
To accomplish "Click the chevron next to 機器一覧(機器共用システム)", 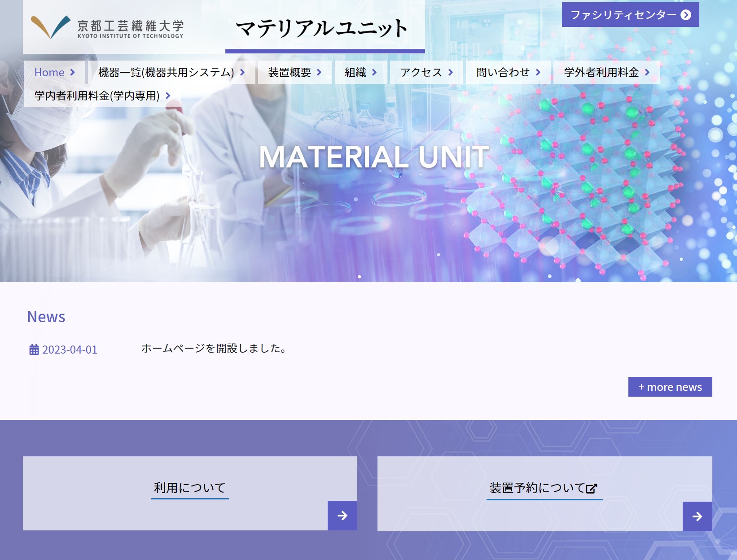I will 242,72.
